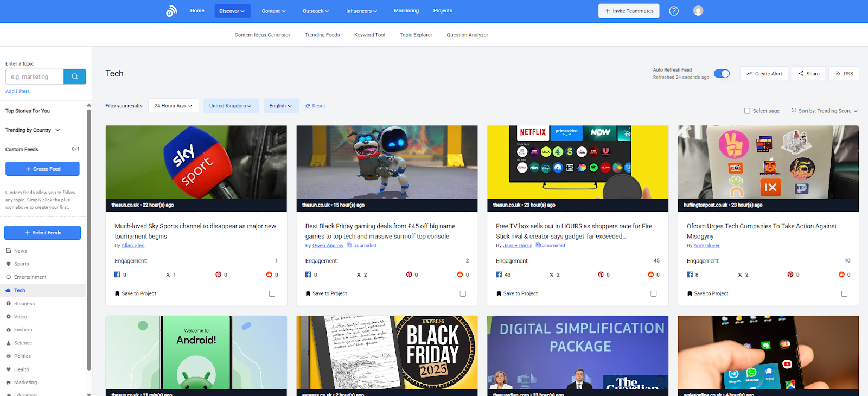Click the app logo in header
This screenshot has height=396, width=868.
pos(171,11)
